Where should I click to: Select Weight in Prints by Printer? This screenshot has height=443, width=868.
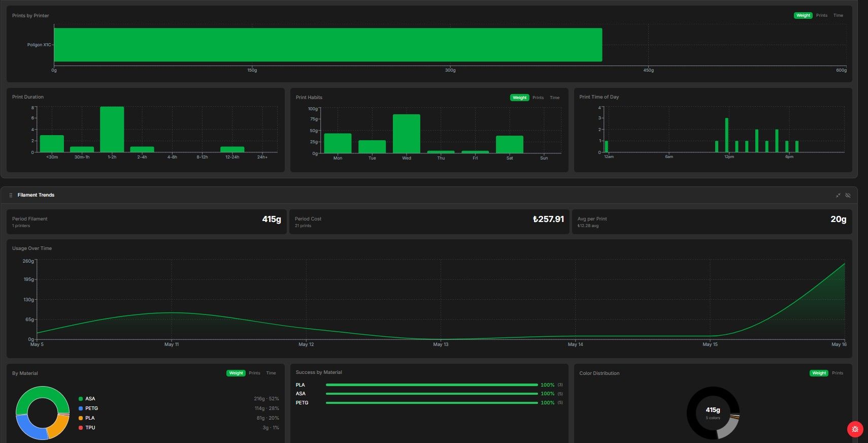pyautogui.click(x=803, y=15)
